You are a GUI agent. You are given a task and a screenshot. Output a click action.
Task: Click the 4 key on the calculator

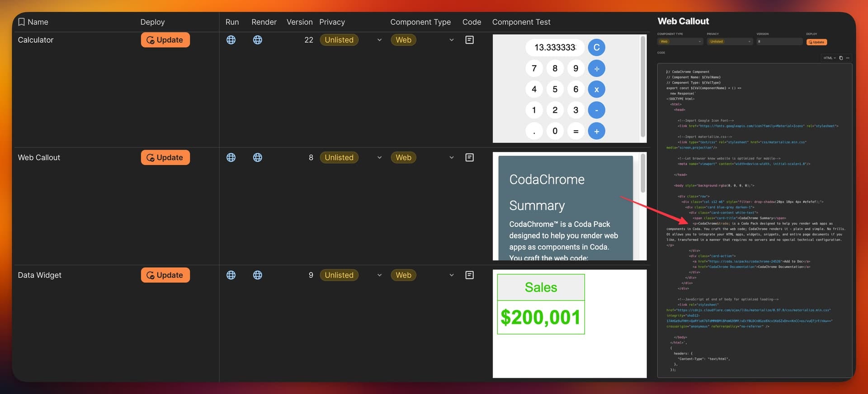(x=534, y=89)
